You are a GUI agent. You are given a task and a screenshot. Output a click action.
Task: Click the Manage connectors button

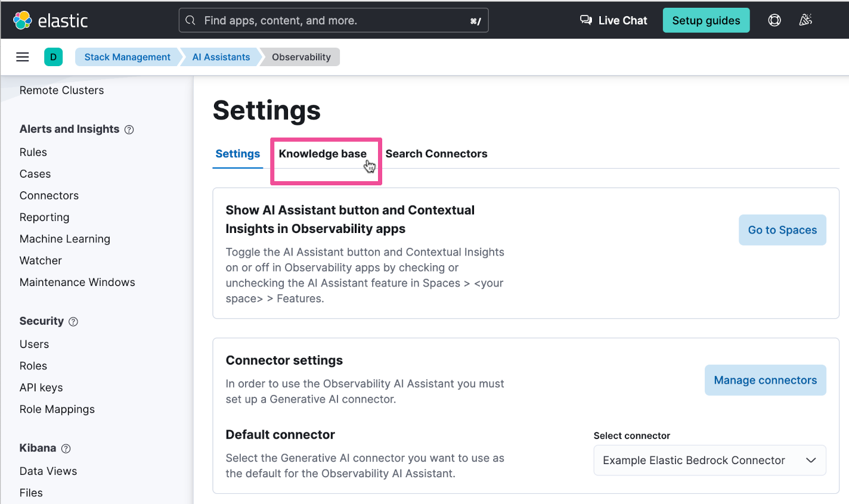tap(765, 380)
